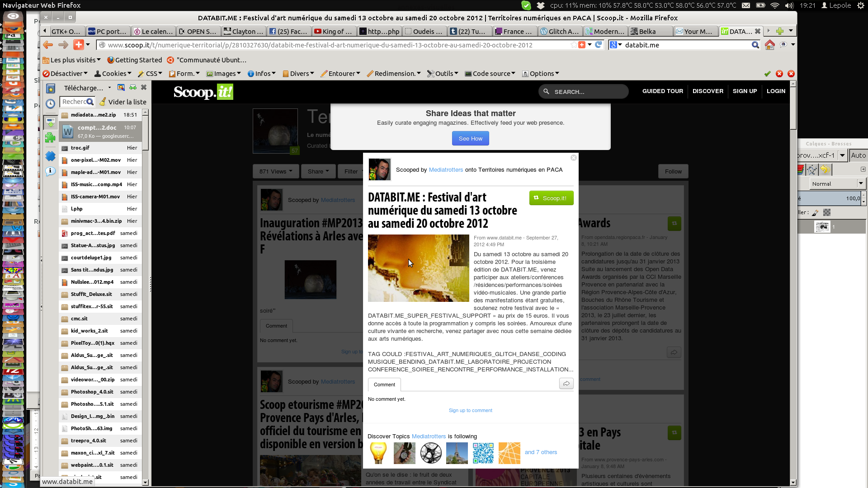Viewport: 868px width, 488px height.
Task: Toggle the GIMP lock alpha checker icon
Action: coord(827,212)
